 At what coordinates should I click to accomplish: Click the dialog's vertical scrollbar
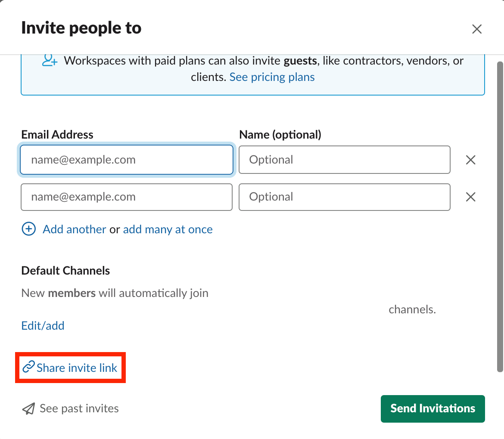500,215
